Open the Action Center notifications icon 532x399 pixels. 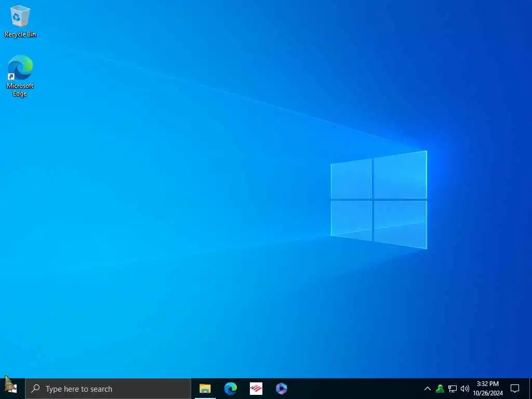tap(515, 389)
